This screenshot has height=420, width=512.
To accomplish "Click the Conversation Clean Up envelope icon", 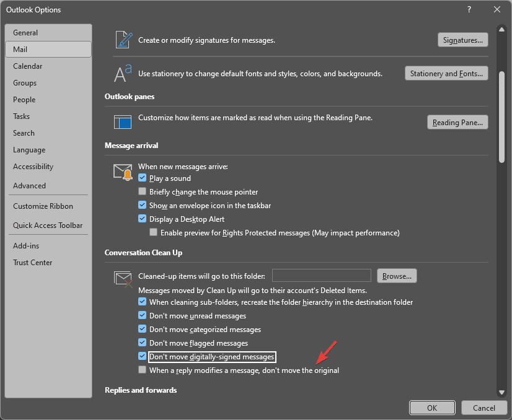I will click(123, 279).
